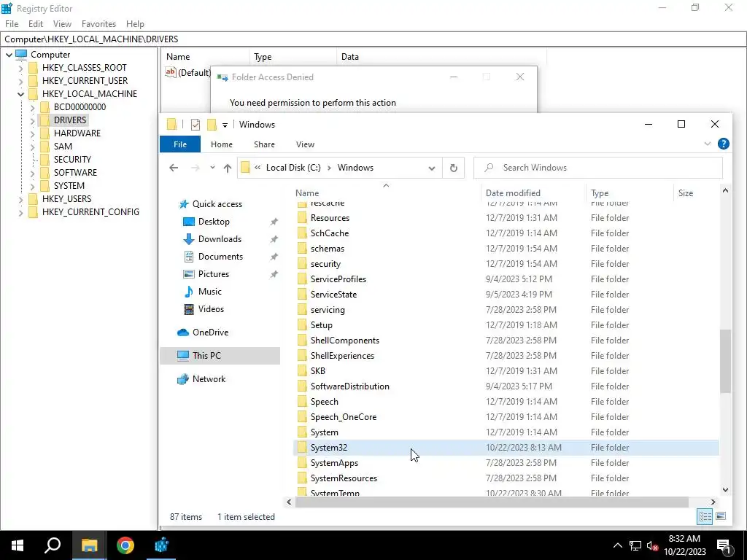Screen dimensions: 747x560
Task: Open Quick access in navigation pane
Action: (x=217, y=204)
